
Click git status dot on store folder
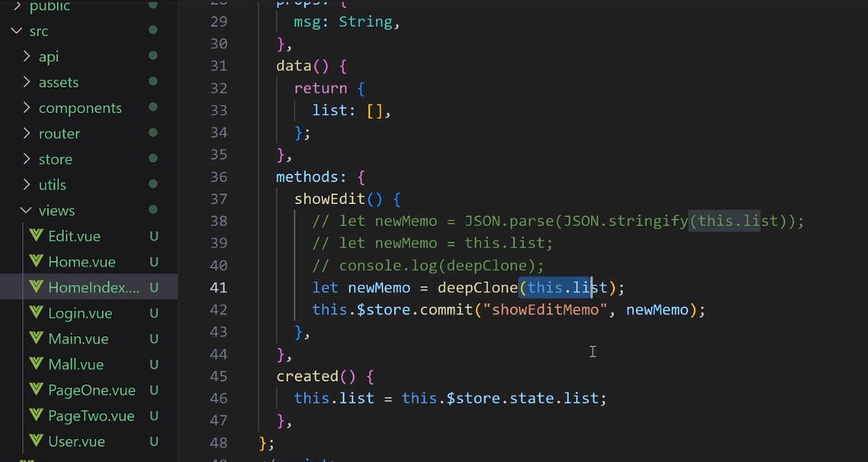tap(154, 158)
